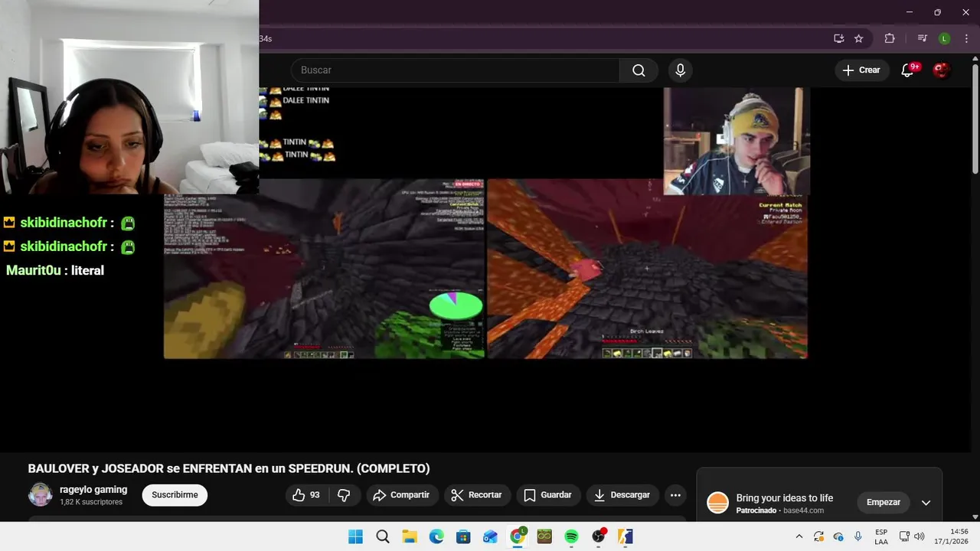
Task: Open the Minecraft-style block app in taskbar
Action: [x=544, y=536]
